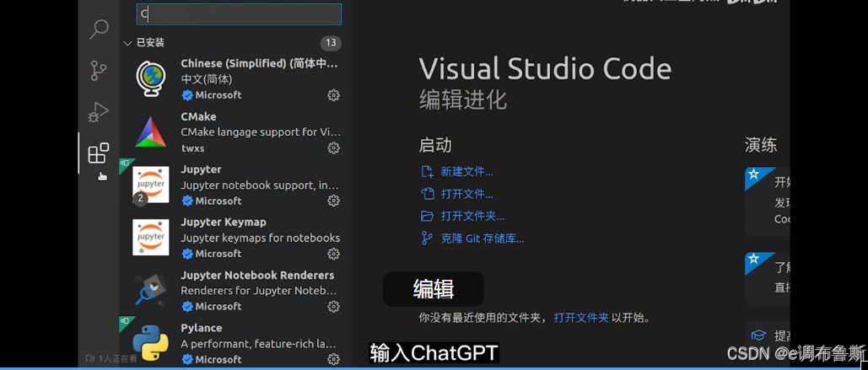The height and width of the screenshot is (370, 868).
Task: Click 克隆 Git 存储库... link
Action: tap(483, 239)
